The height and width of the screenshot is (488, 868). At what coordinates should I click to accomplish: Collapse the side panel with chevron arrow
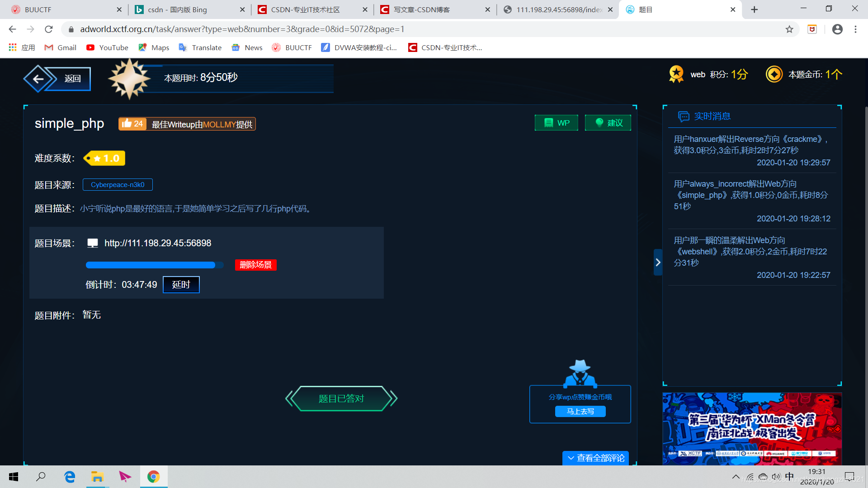[658, 262]
